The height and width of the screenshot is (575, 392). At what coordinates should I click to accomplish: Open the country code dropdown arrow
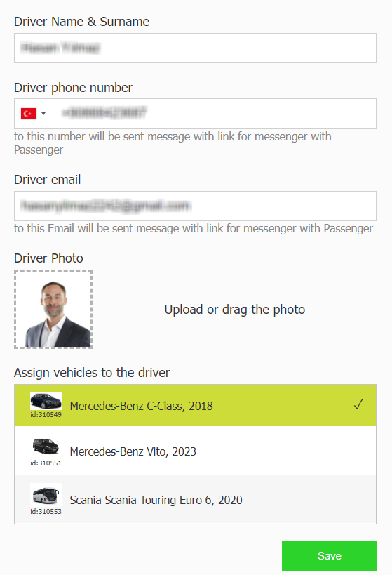tap(43, 114)
